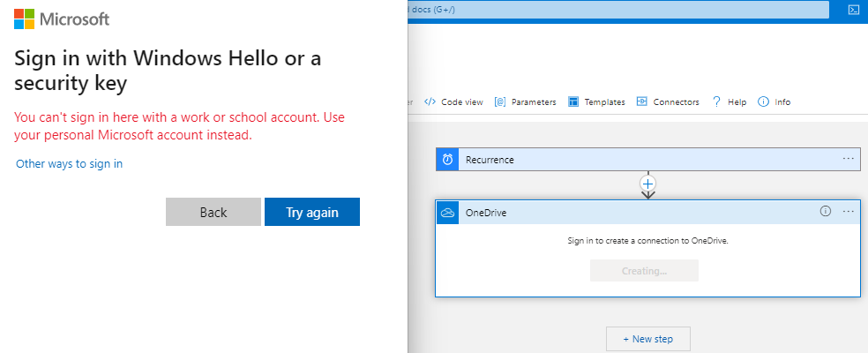Add a New step

(x=648, y=339)
